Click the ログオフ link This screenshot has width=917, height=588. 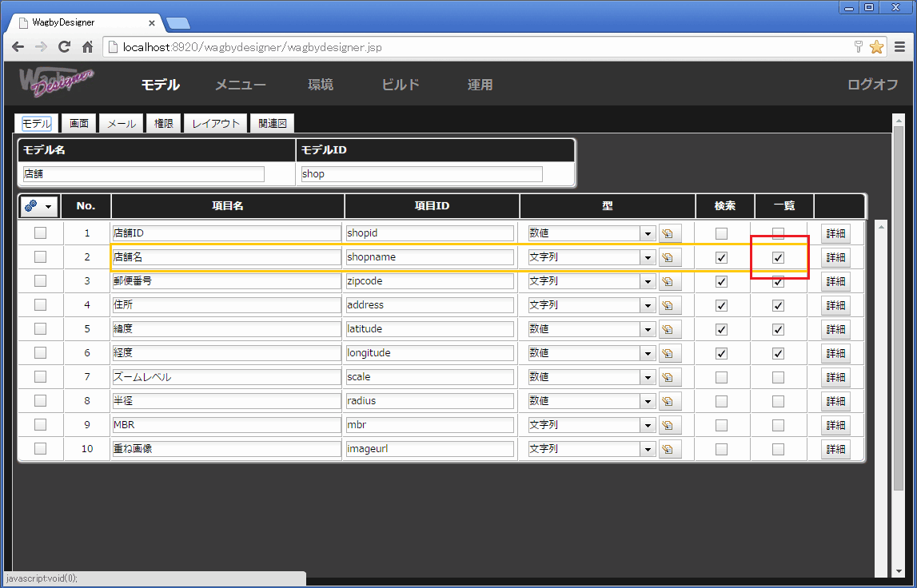pyautogui.click(x=872, y=85)
